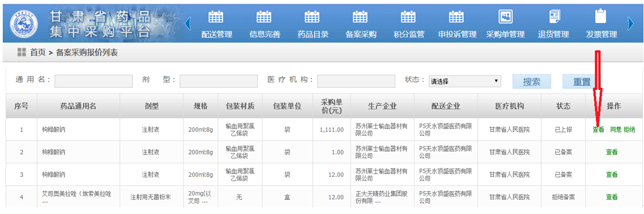Image resolution: width=644 pixels, height=214 pixels.
Task: Open the 发票管理 clipboard icon
Action: 601,16
